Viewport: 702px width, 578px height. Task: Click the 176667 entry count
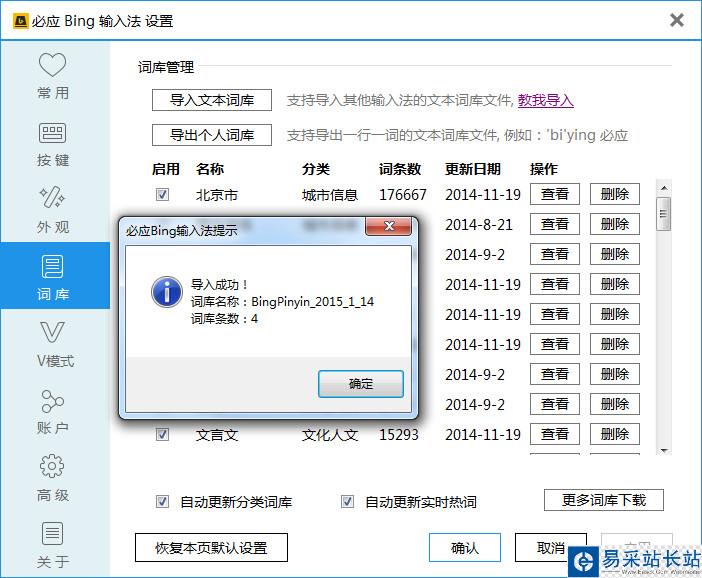402,195
